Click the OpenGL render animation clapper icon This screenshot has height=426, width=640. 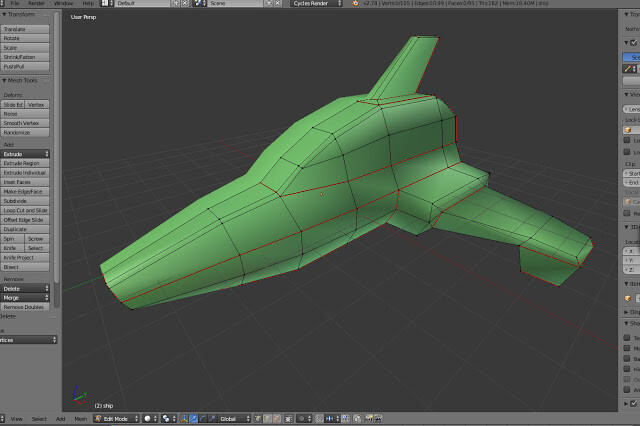point(378,419)
